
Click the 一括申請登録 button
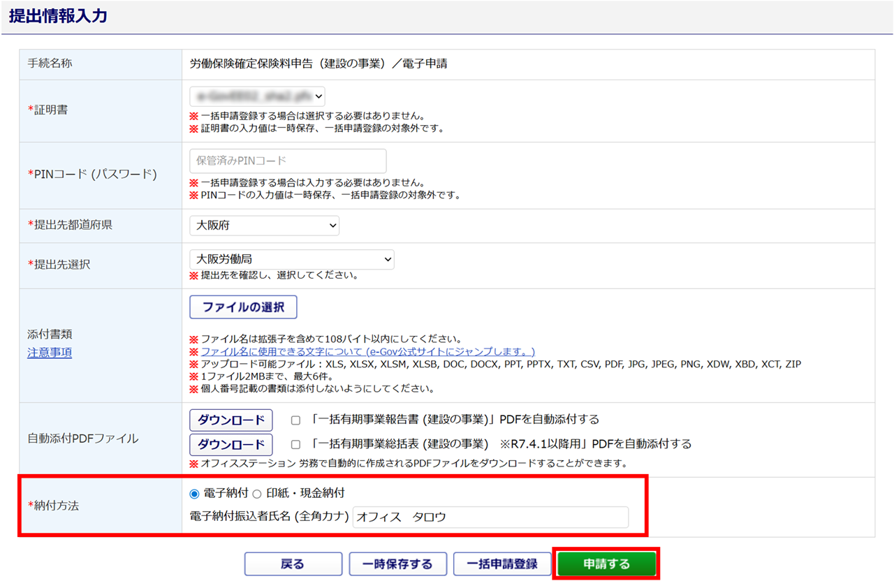pos(502,564)
